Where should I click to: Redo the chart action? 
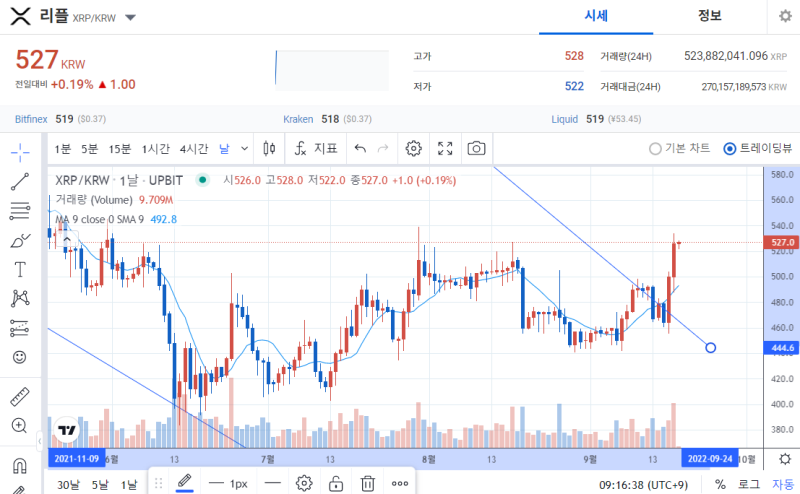[x=383, y=149]
